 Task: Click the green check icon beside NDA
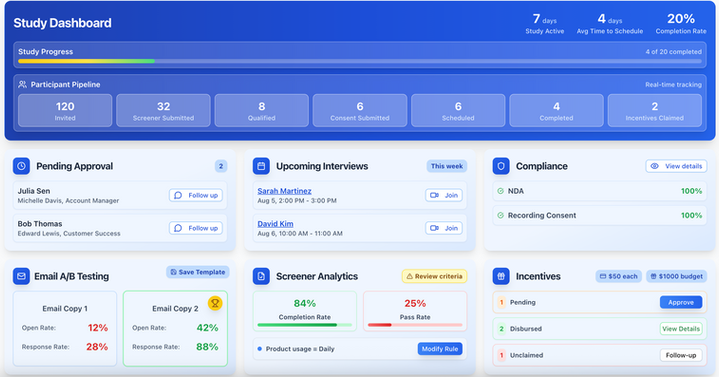point(500,191)
